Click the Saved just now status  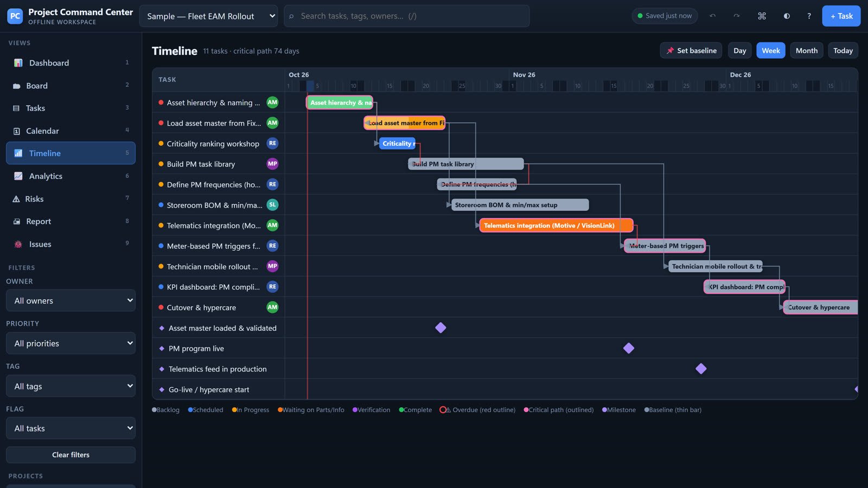click(665, 16)
